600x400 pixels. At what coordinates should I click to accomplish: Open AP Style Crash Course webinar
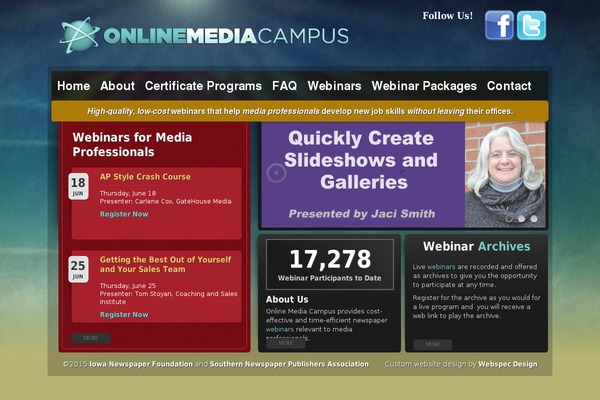(x=145, y=177)
